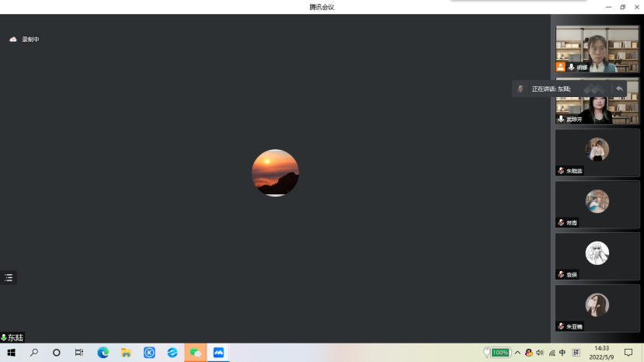The width and height of the screenshot is (644, 362).
Task: Click 东陆's microphone indicator at bottom left
Action: pos(4,338)
